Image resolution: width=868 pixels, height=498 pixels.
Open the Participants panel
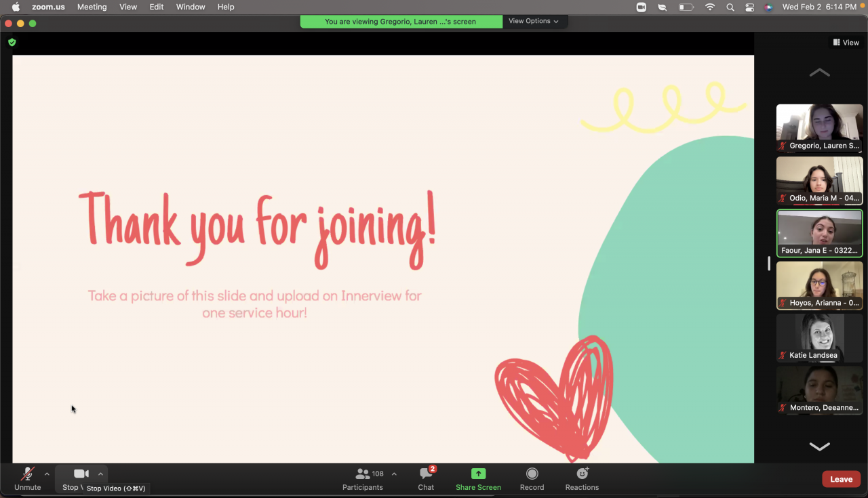[363, 478]
